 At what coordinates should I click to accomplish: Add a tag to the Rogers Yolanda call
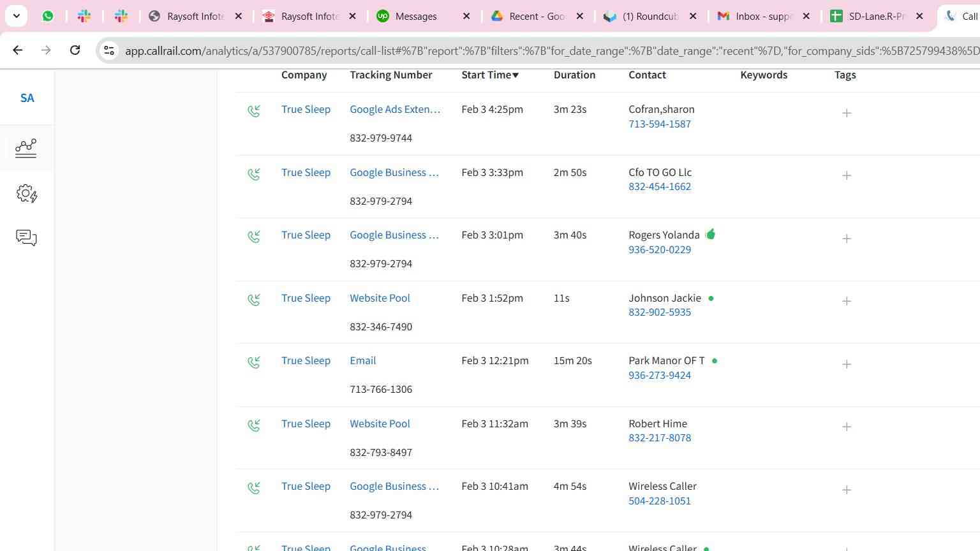pyautogui.click(x=847, y=239)
